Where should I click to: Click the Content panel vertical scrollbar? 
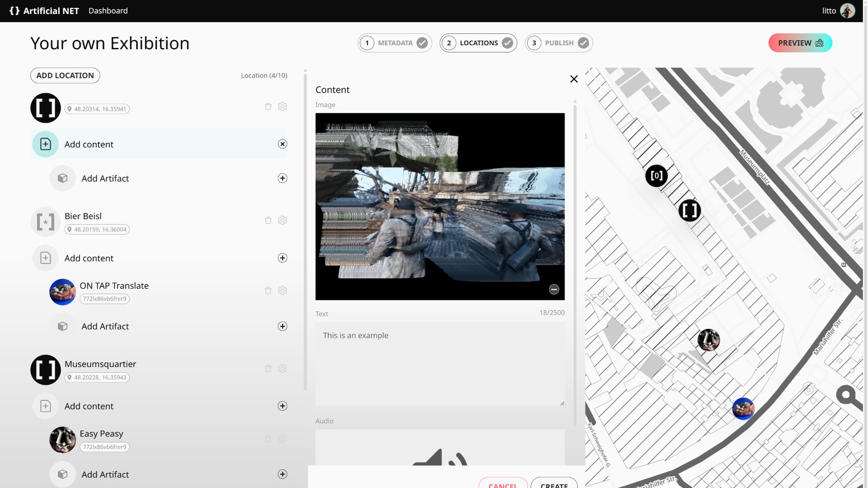pos(575,264)
